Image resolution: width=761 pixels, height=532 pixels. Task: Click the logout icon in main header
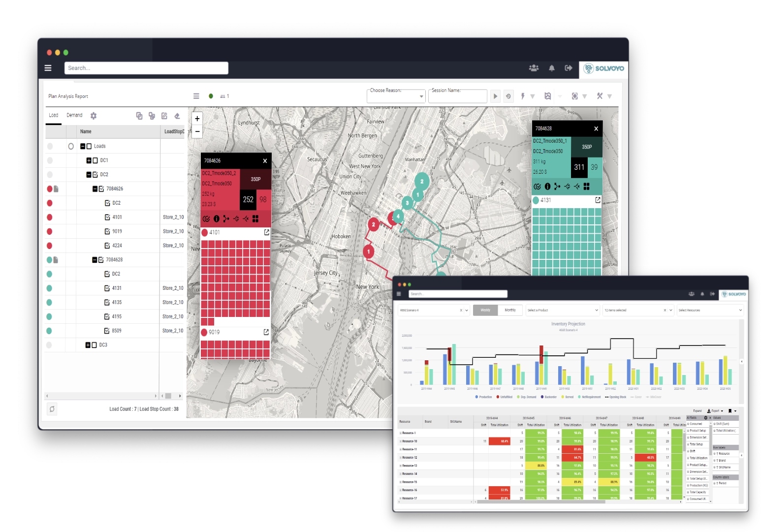[x=569, y=68]
